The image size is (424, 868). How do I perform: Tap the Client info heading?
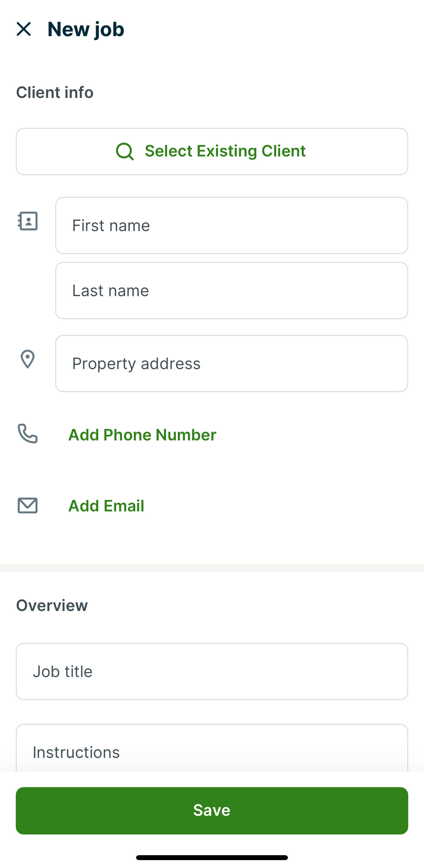[55, 92]
